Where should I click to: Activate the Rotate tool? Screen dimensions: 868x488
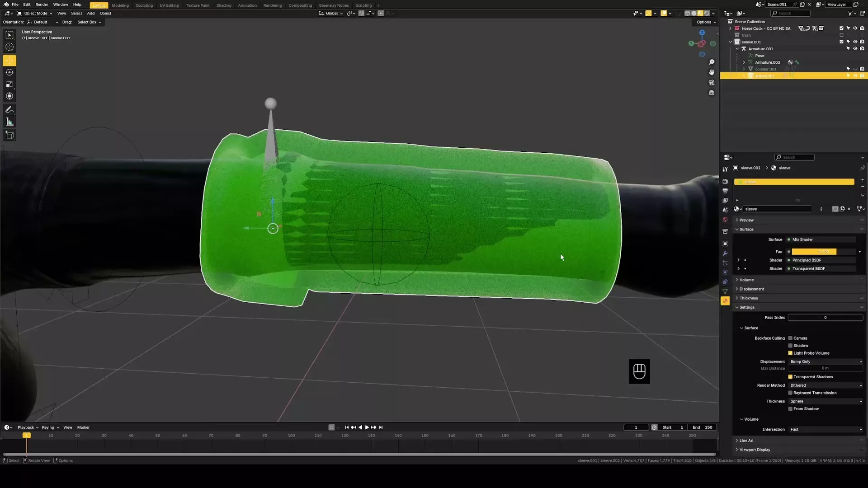pos(9,72)
